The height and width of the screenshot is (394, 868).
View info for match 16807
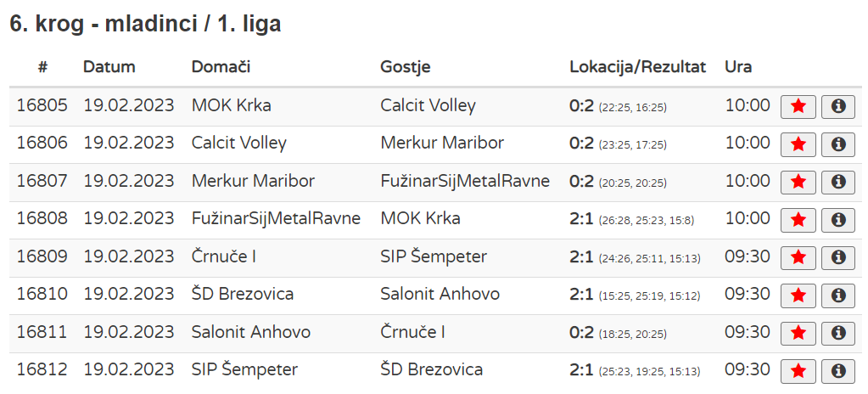(838, 182)
